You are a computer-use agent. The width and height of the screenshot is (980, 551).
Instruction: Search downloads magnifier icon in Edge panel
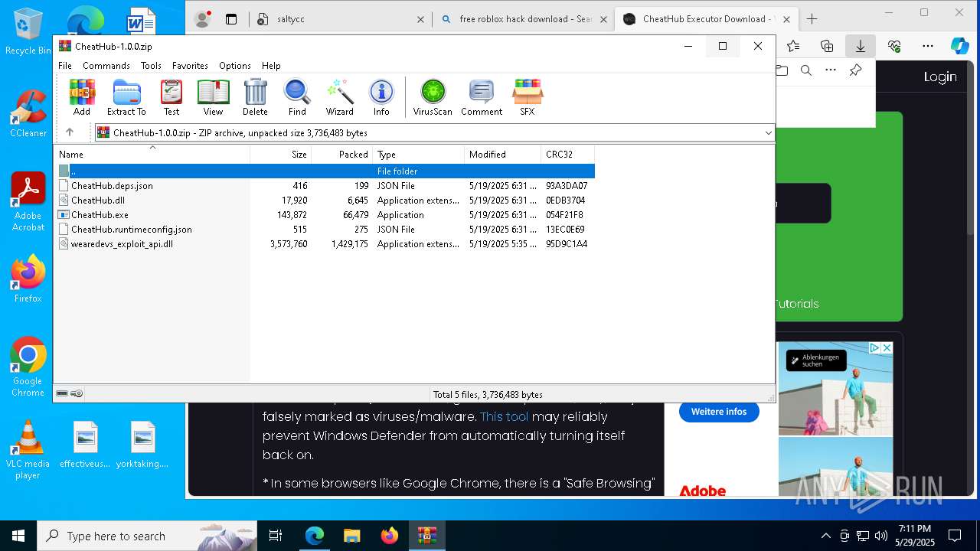805,70
